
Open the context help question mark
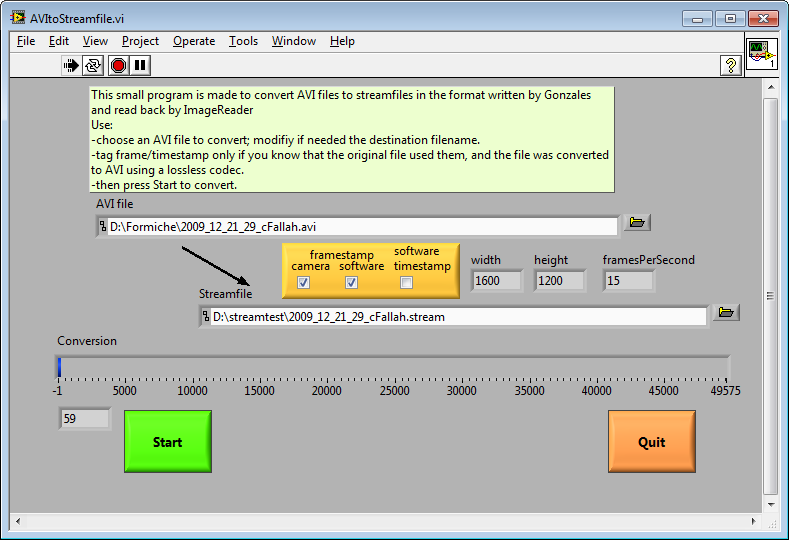tap(730, 65)
